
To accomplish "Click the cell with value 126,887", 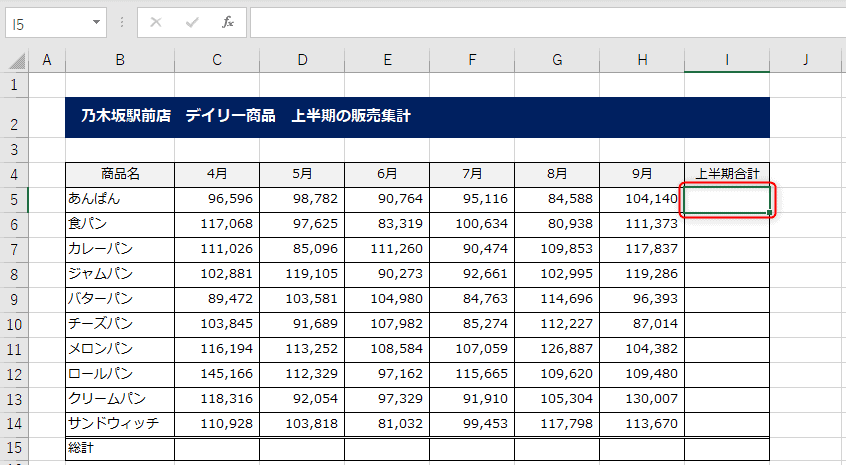I will point(557,350).
